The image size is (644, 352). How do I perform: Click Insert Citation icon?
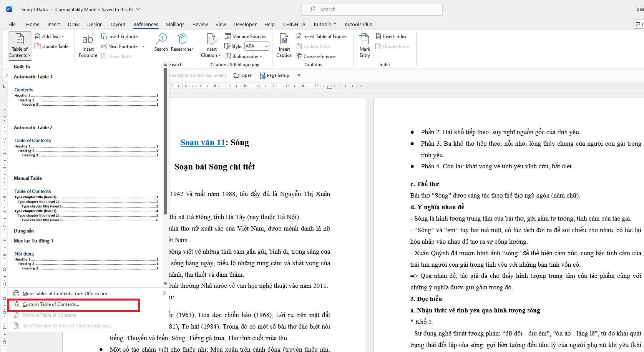pyautogui.click(x=211, y=39)
